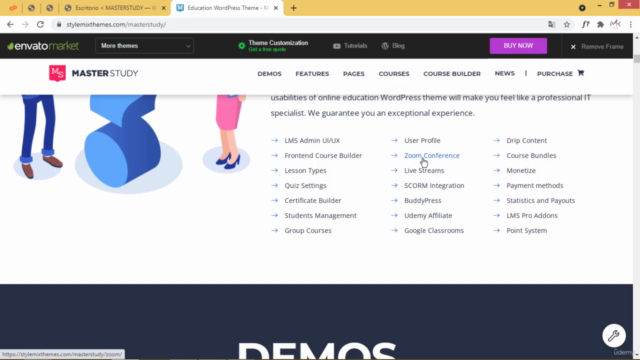Open the Students Management link
The image size is (640, 360).
(320, 216)
